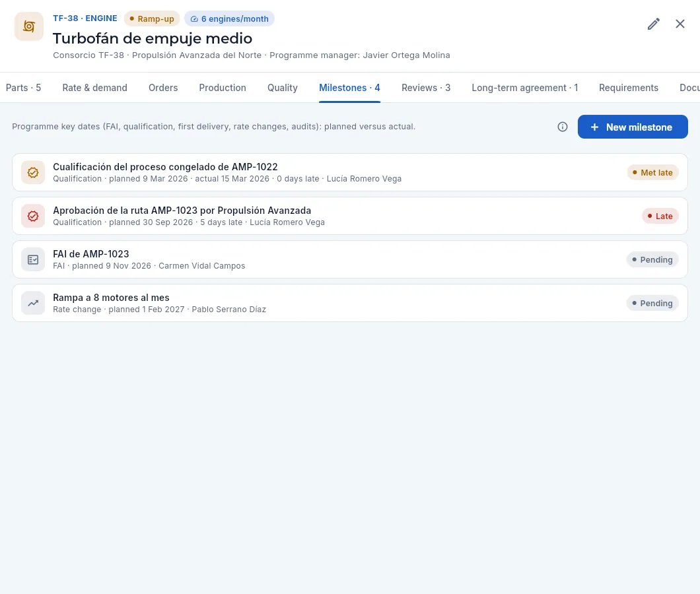Click the Aprobación de la ruta AMP-1023 red icon
700x594 pixels.
pos(33,216)
